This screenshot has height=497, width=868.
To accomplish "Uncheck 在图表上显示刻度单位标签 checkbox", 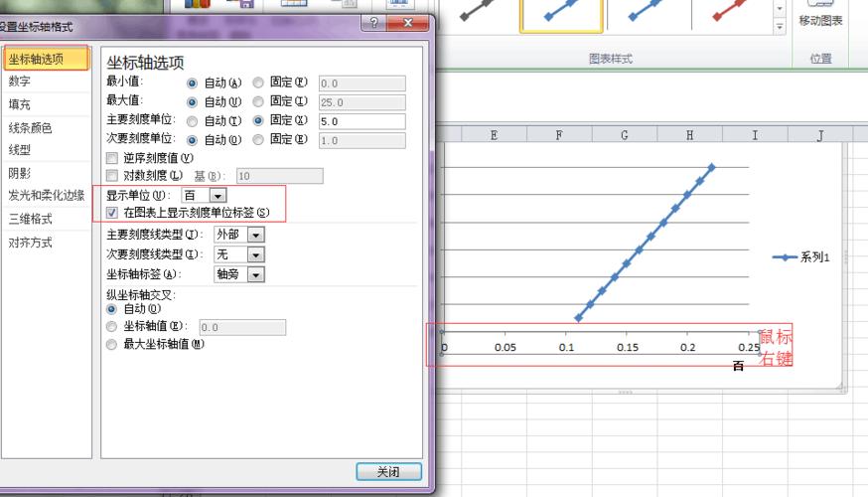I will [112, 213].
